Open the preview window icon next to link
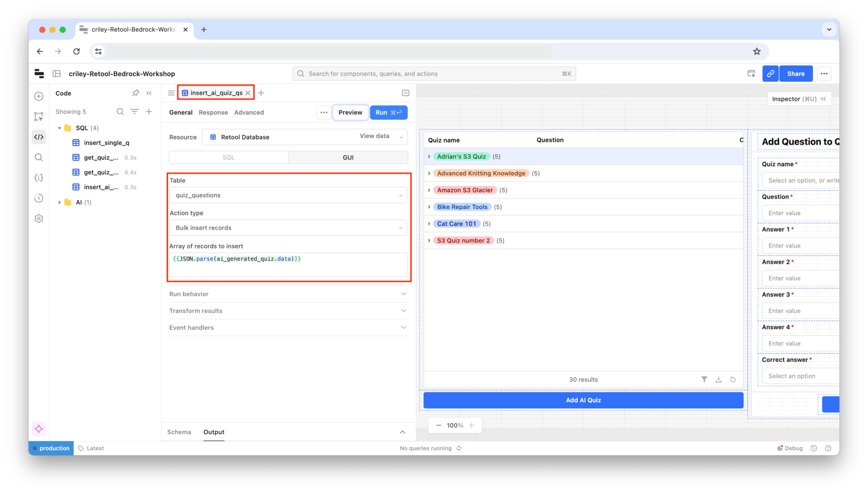Screen dimensions: 868x493 (751, 74)
